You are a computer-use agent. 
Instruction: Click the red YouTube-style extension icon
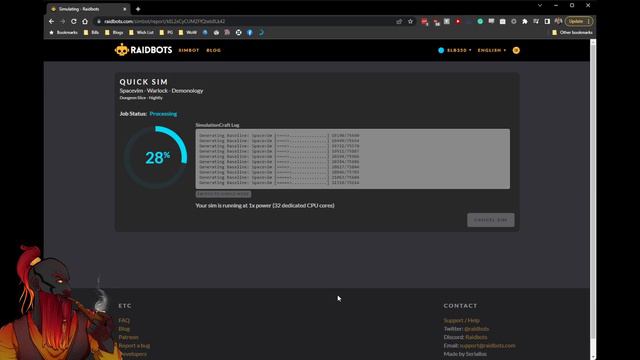tap(458, 21)
